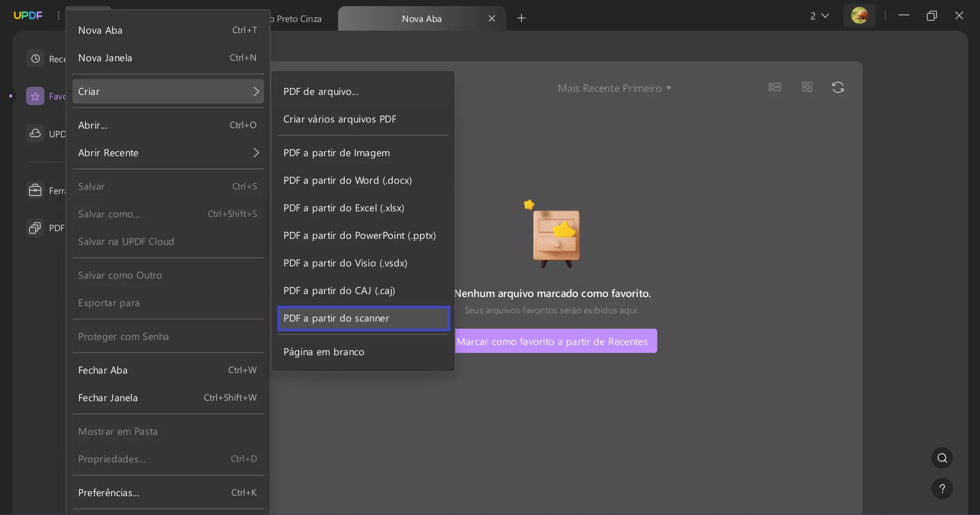Choose Fechar Aba from the menu
This screenshot has width=980, height=515.
pyautogui.click(x=168, y=370)
